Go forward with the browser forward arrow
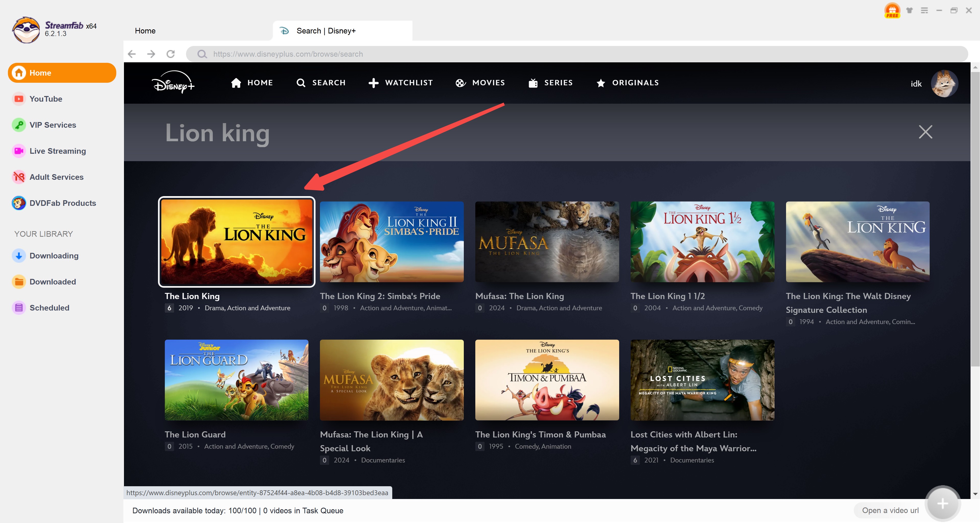 (x=151, y=54)
